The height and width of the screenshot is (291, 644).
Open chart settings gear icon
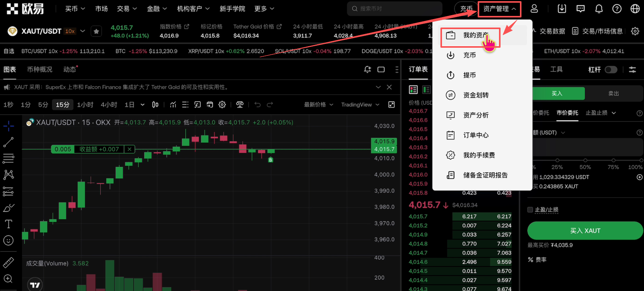[222, 104]
